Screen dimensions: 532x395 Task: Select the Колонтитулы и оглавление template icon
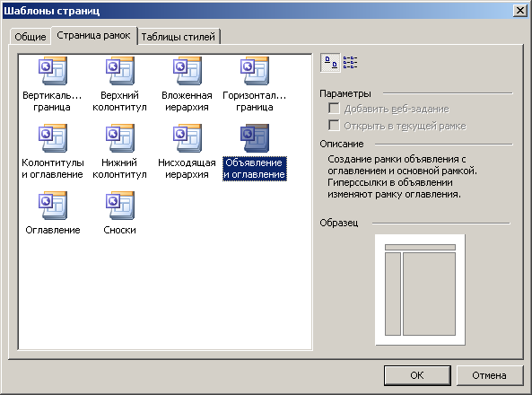[53, 138]
